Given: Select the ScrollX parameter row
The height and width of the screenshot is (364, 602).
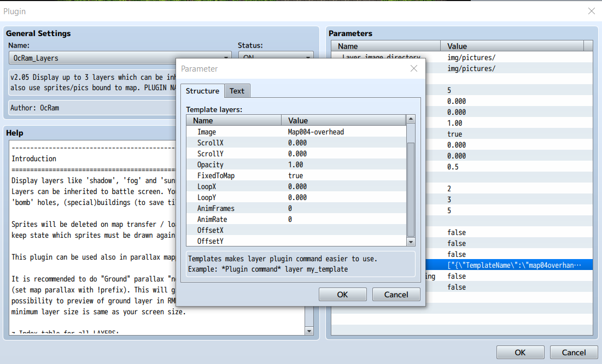Looking at the screenshot, I should [296, 143].
